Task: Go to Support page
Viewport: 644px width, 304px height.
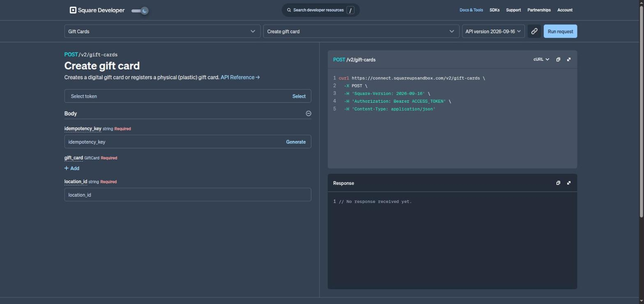Action: 513,10
